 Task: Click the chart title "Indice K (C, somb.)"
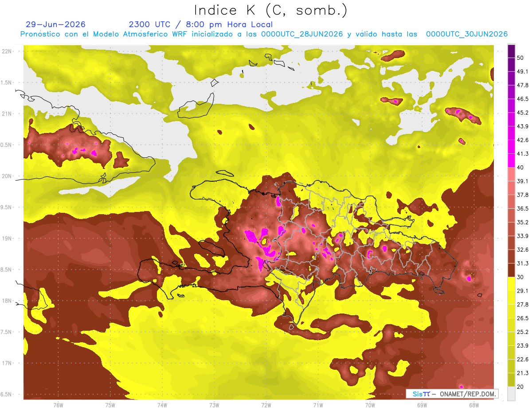[271, 10]
